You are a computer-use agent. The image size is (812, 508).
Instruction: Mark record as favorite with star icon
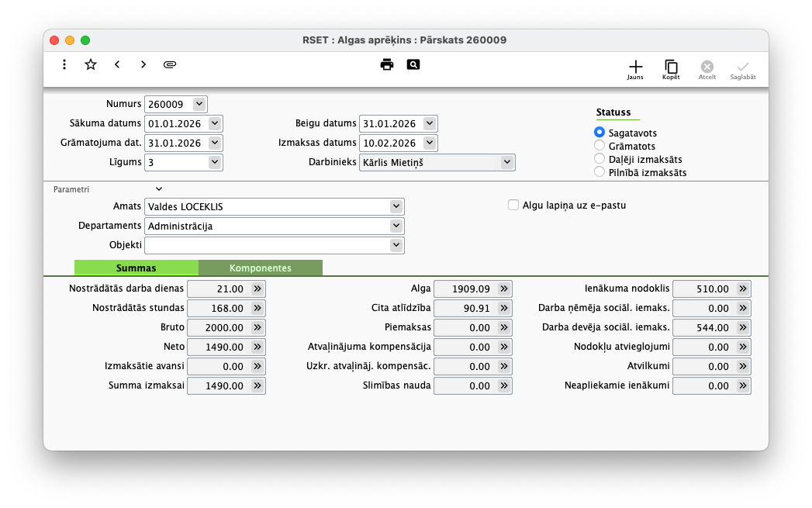pyautogui.click(x=91, y=64)
